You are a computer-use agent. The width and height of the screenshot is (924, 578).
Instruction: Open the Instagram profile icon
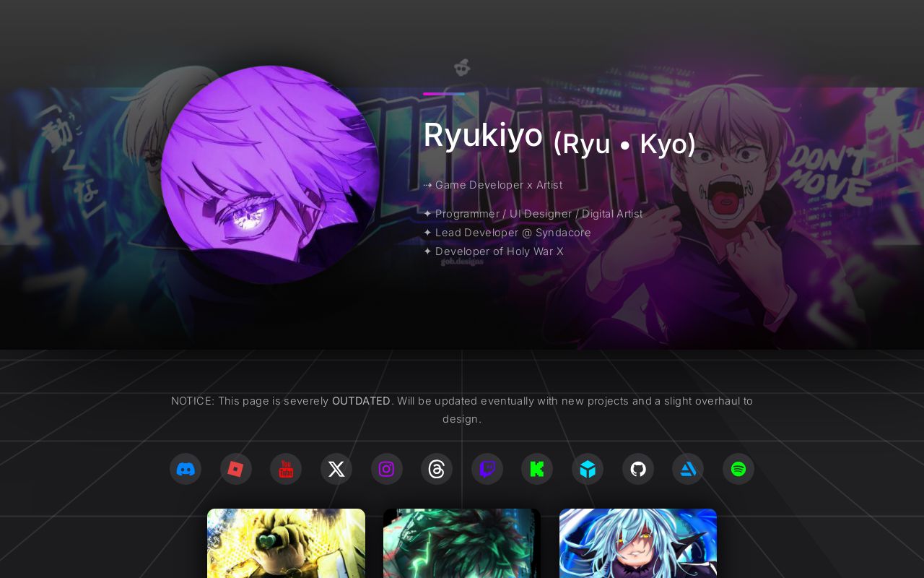pos(386,469)
